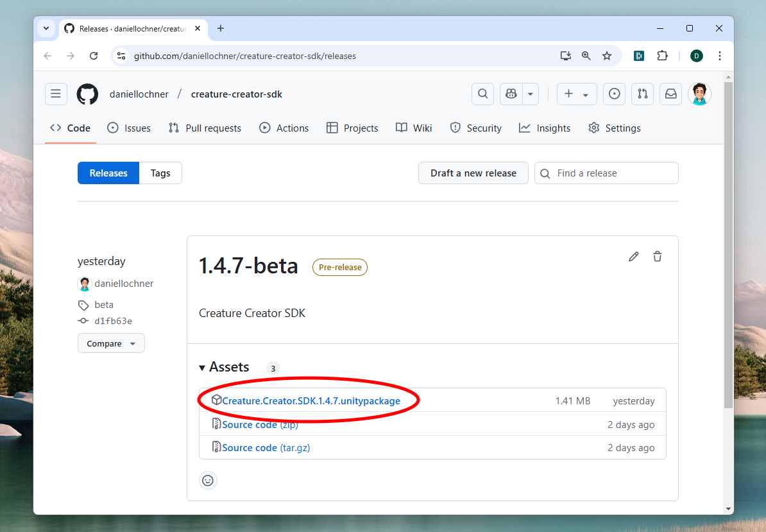Image resolution: width=766 pixels, height=532 pixels.
Task: Open pull requests icon in header
Action: (x=643, y=94)
